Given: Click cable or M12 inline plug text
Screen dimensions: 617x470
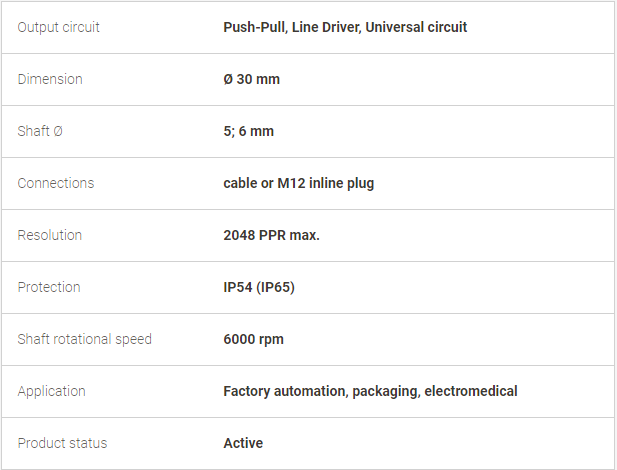Looking at the screenshot, I should (298, 183).
